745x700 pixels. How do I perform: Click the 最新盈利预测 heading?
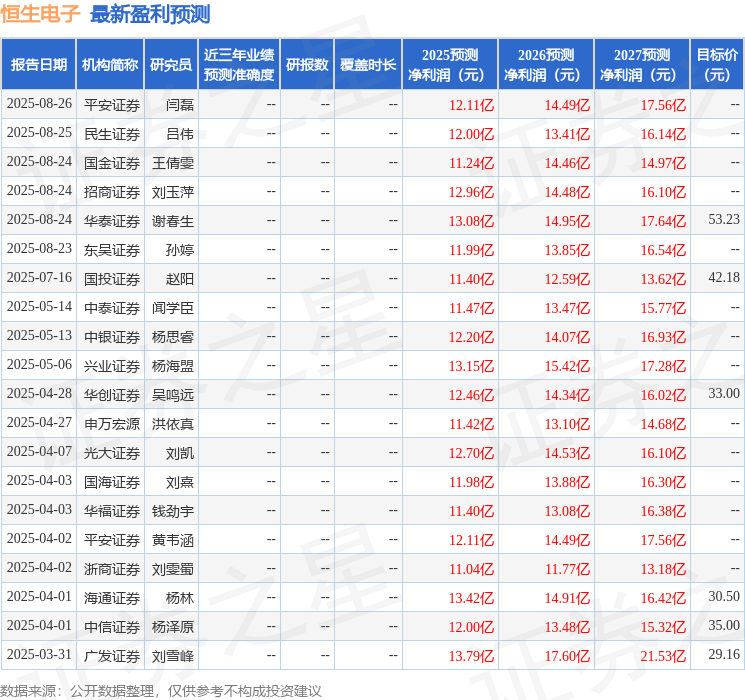click(x=150, y=14)
